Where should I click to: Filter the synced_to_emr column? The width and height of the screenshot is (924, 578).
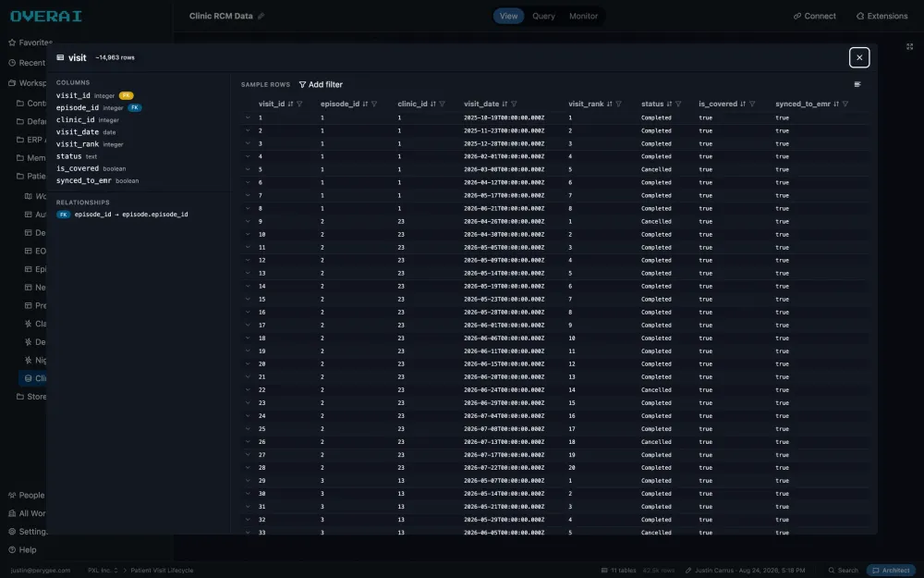[845, 104]
